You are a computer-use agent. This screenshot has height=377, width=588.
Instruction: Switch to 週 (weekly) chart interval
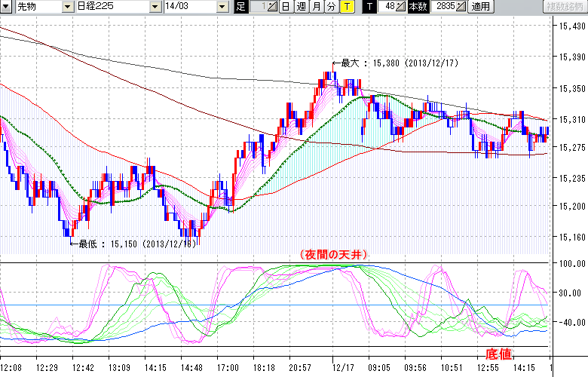(x=301, y=7)
